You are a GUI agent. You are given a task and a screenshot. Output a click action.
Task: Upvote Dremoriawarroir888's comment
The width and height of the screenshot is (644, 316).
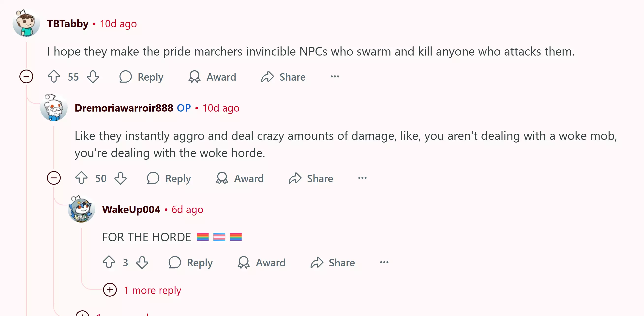pyautogui.click(x=81, y=178)
